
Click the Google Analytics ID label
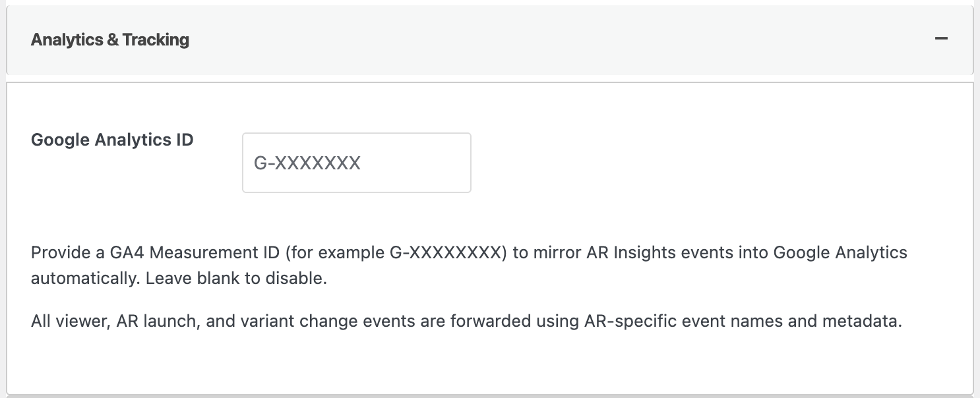(x=112, y=140)
